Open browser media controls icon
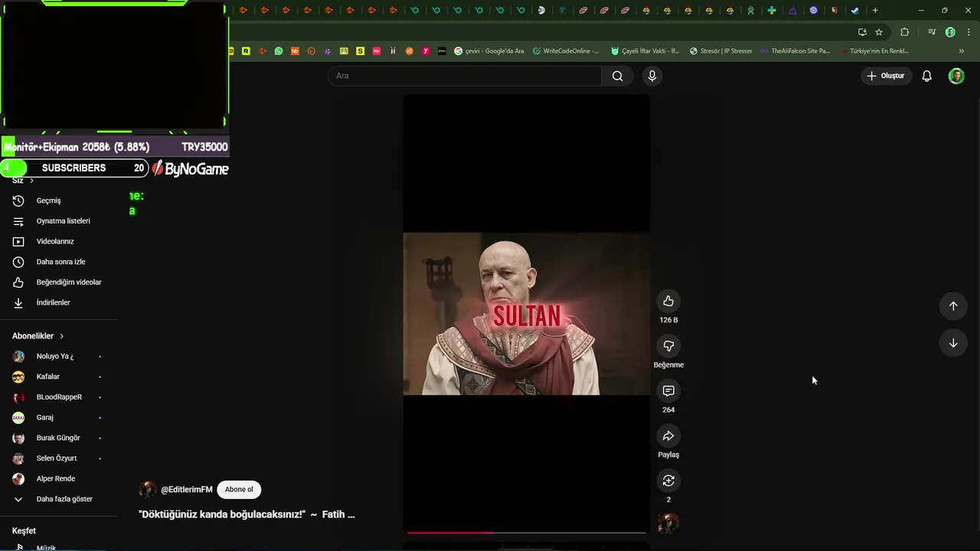Image resolution: width=980 pixels, height=551 pixels. pos(932,32)
